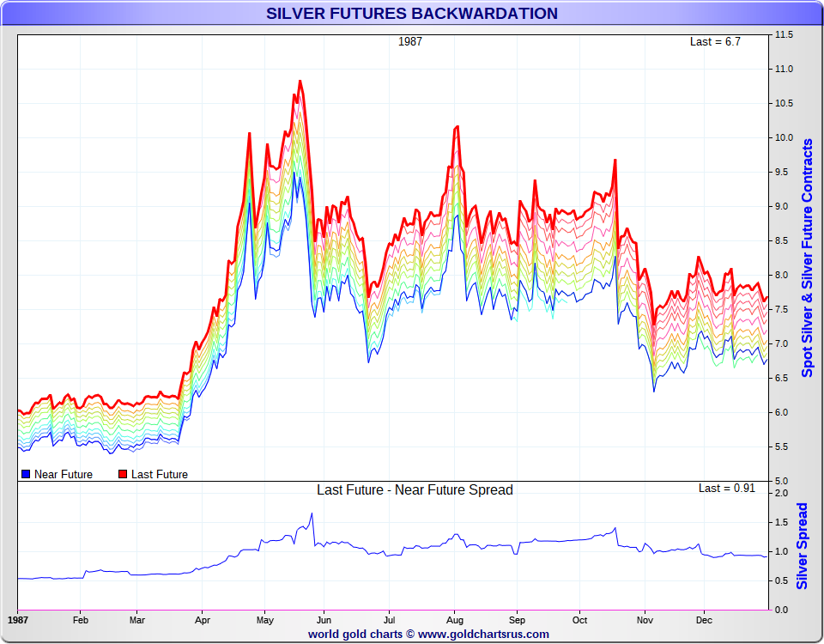Click the 'Last = 6.7' value

click(715, 41)
